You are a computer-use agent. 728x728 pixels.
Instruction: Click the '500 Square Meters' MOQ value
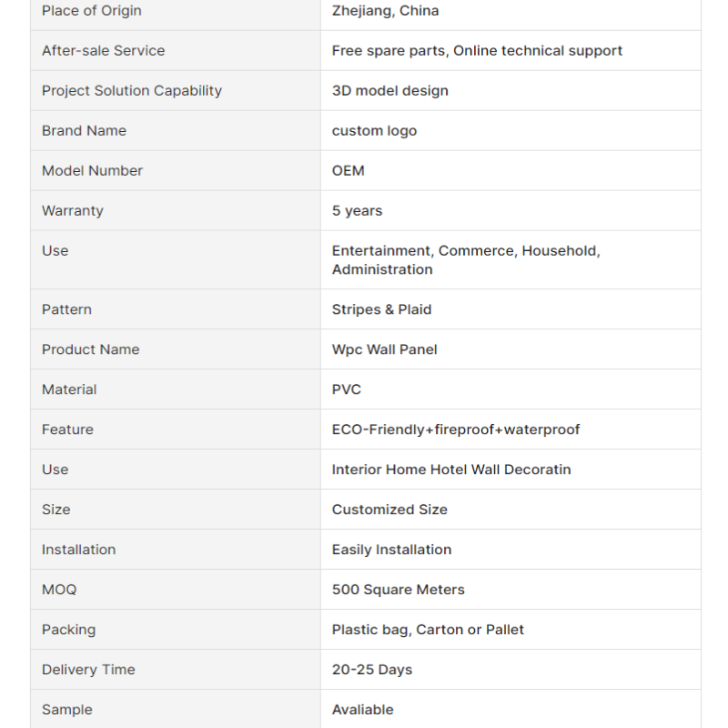pyautogui.click(x=398, y=590)
